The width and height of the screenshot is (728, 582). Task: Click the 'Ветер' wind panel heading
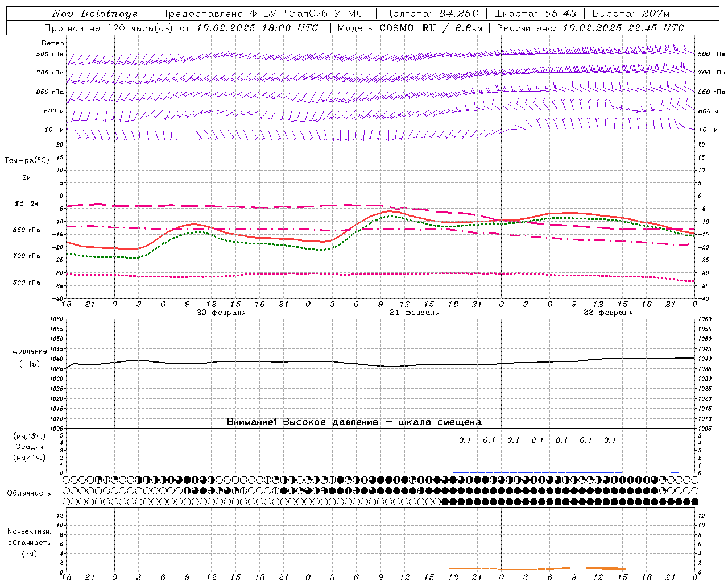click(x=53, y=43)
